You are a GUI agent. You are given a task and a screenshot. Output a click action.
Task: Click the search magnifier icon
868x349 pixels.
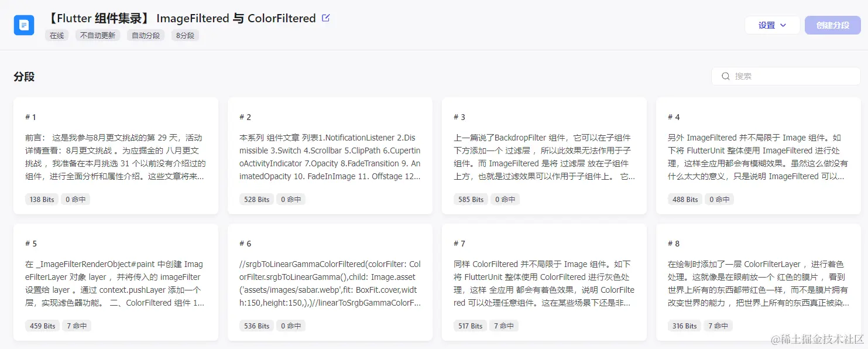[x=726, y=76]
